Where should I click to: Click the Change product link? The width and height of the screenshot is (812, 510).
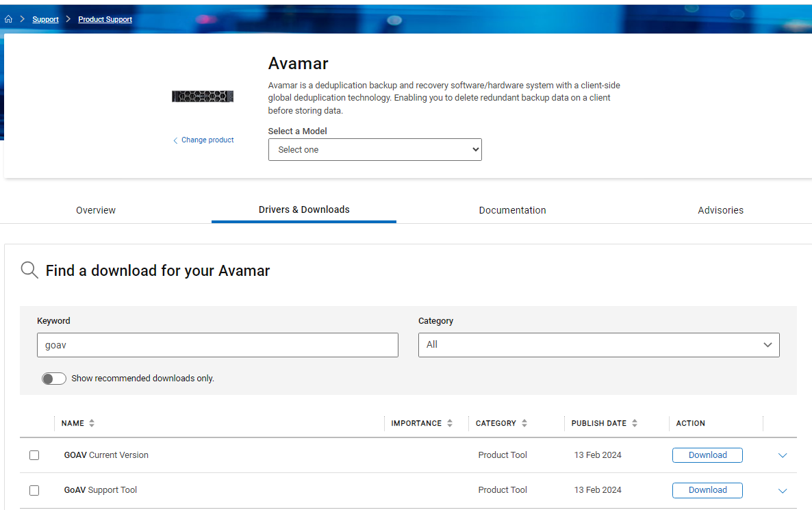207,140
